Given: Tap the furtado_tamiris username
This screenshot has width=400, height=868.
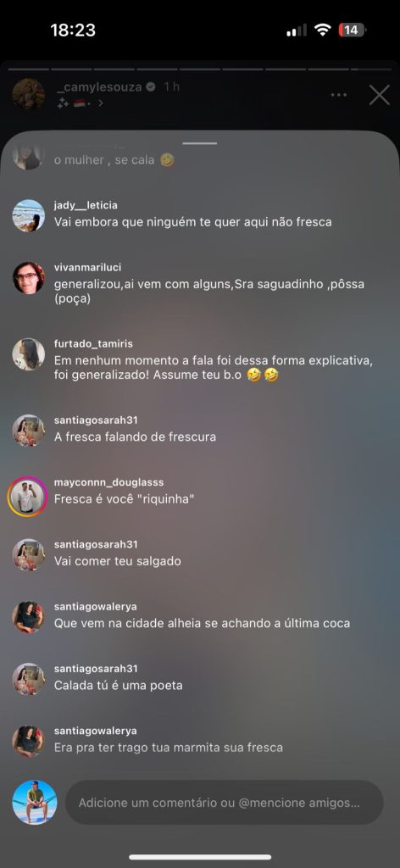Looking at the screenshot, I should [93, 344].
